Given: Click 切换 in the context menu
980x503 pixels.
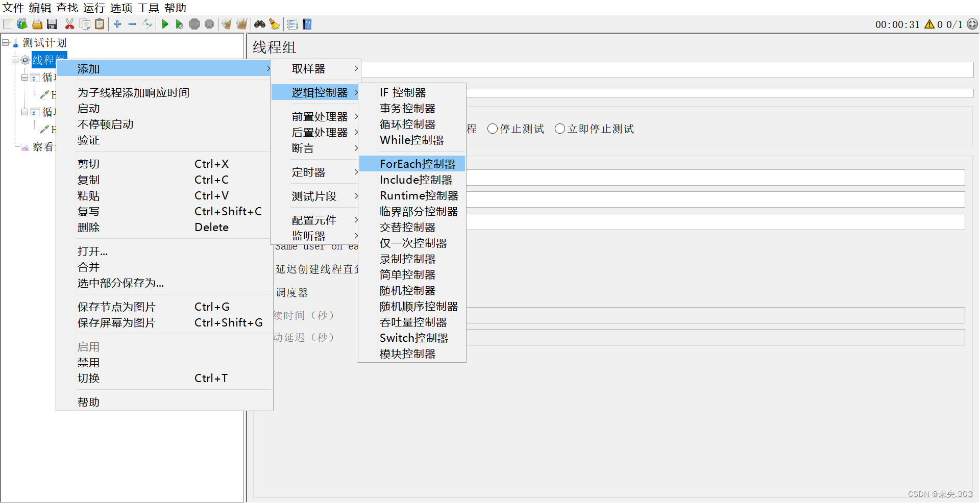Looking at the screenshot, I should (164, 378).
